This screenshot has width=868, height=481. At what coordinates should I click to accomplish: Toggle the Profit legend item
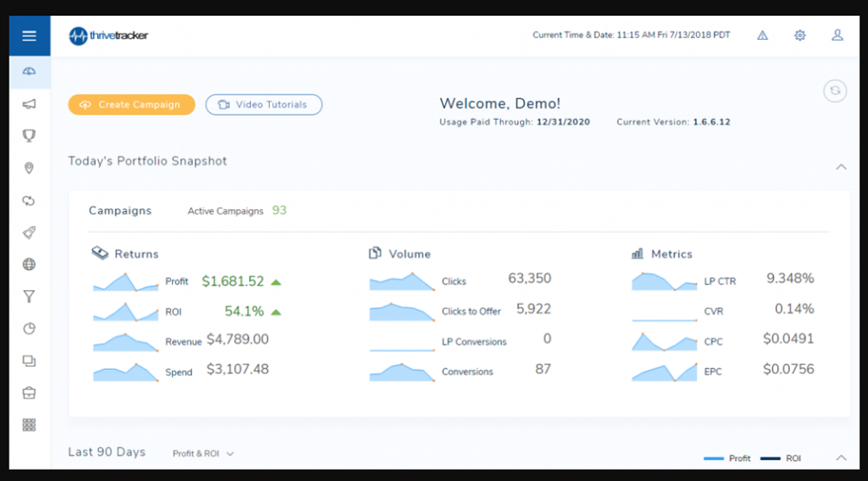tap(727, 458)
